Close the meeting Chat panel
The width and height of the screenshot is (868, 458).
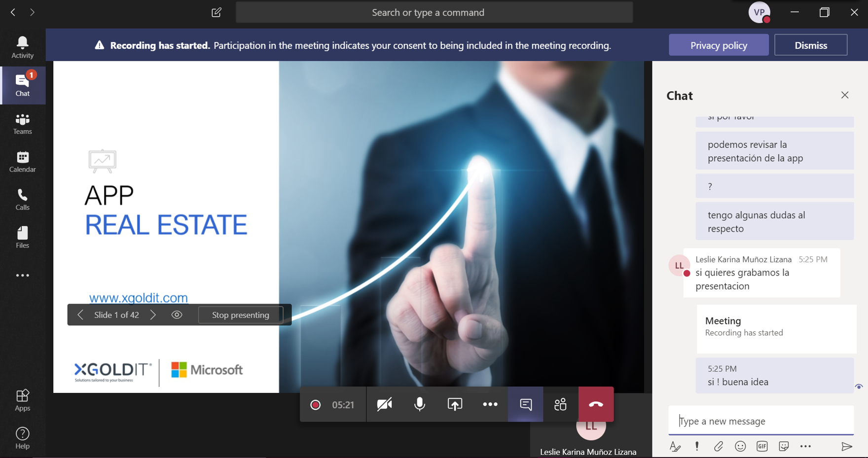click(x=845, y=95)
